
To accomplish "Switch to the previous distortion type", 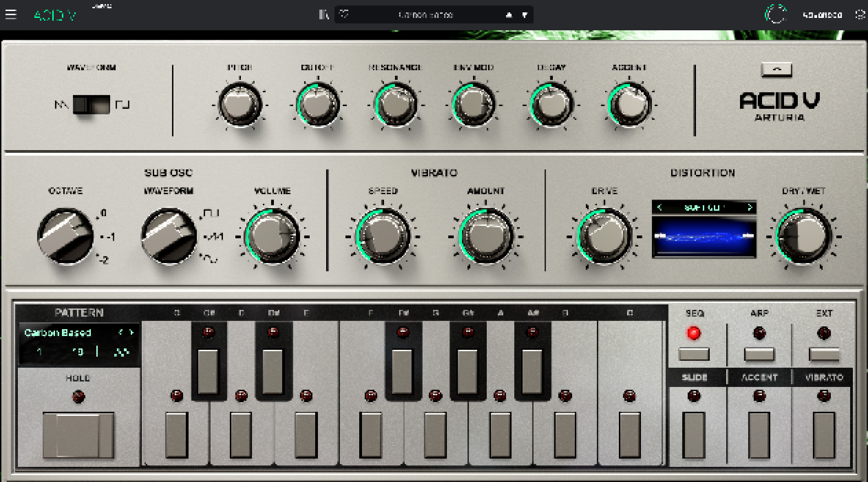I will coord(660,207).
